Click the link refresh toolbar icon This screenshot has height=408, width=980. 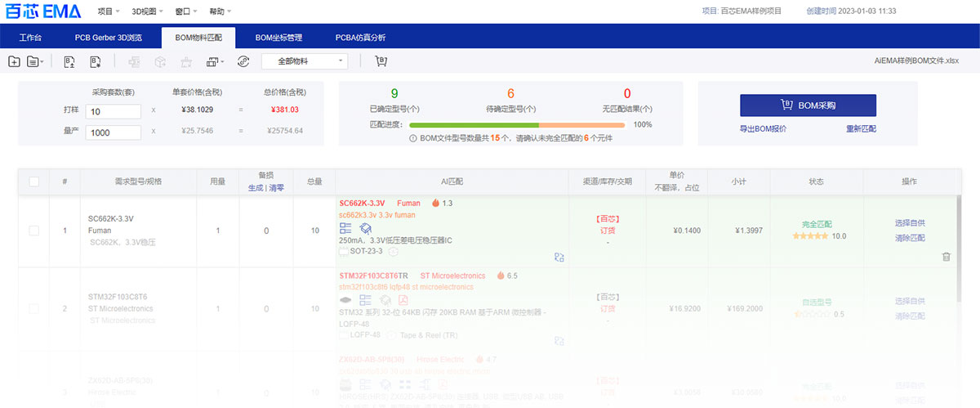pos(243,61)
